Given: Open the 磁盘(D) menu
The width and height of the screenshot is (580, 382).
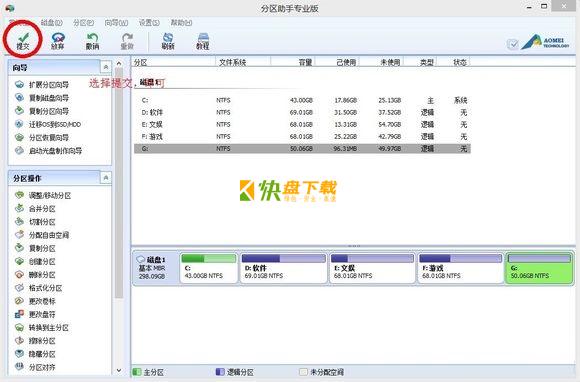Looking at the screenshot, I should coord(51,23).
